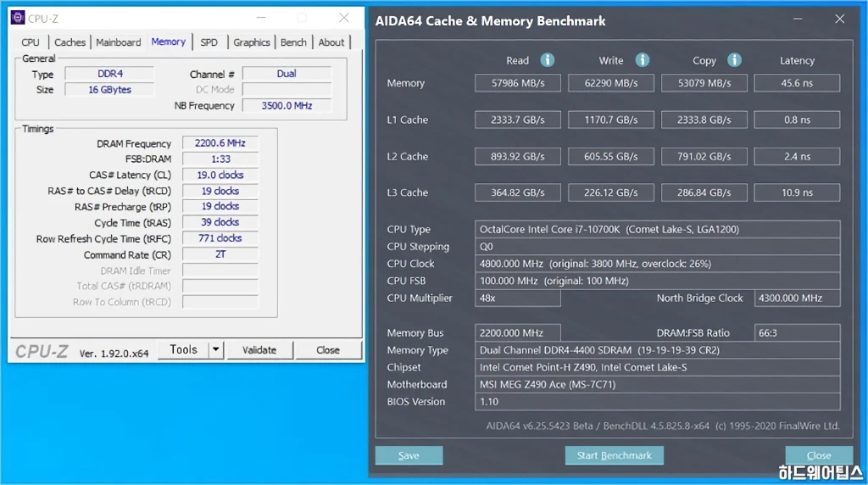Click the L1 Cache Write value 1170.7 GB/s
This screenshot has height=485, width=868.
(611, 120)
